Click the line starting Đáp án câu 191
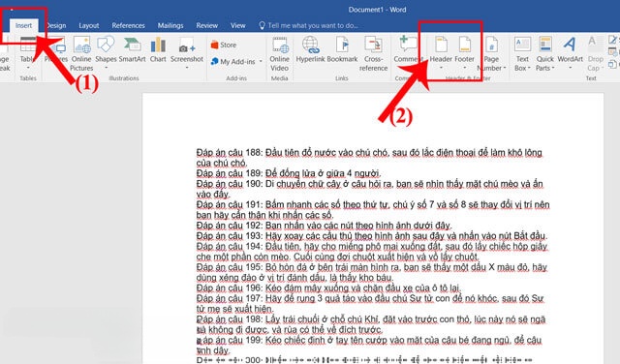Image resolution: width=620 pixels, height=364 pixels. coord(373,204)
